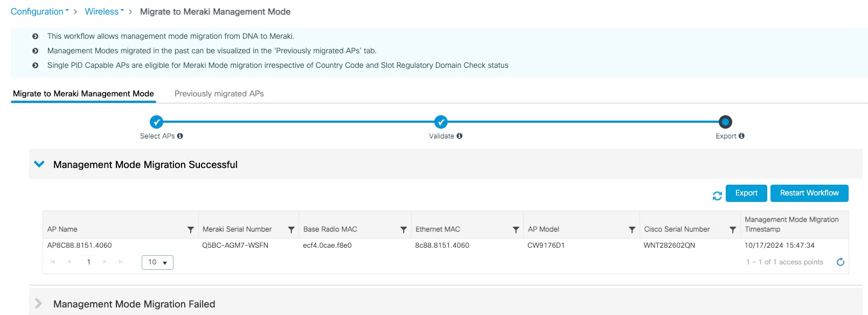The width and height of the screenshot is (868, 315).
Task: Sort by Cisco Serial Number header
Action: pyautogui.click(x=677, y=229)
